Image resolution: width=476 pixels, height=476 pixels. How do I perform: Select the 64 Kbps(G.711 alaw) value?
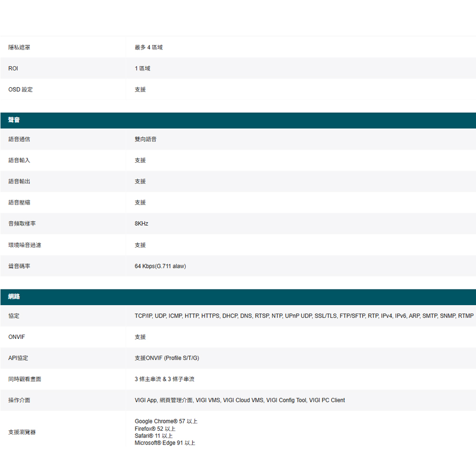160,266
